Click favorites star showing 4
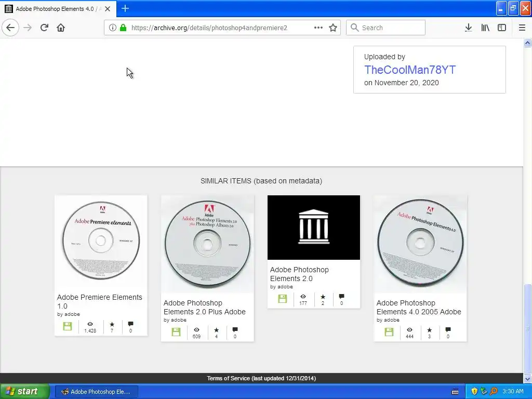The image size is (532, 399). (x=217, y=330)
